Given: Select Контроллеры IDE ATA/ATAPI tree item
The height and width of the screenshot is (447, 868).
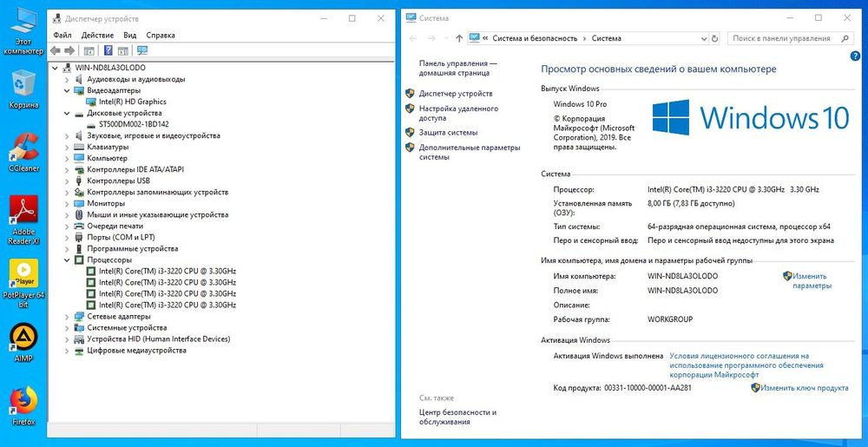Looking at the screenshot, I should click(135, 169).
